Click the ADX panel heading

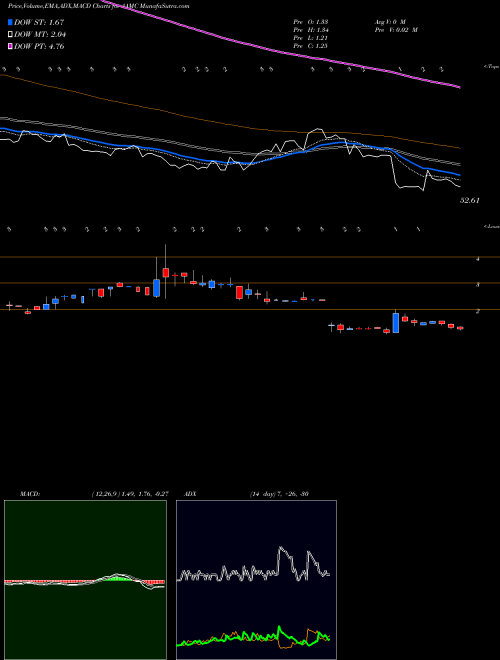[191, 494]
